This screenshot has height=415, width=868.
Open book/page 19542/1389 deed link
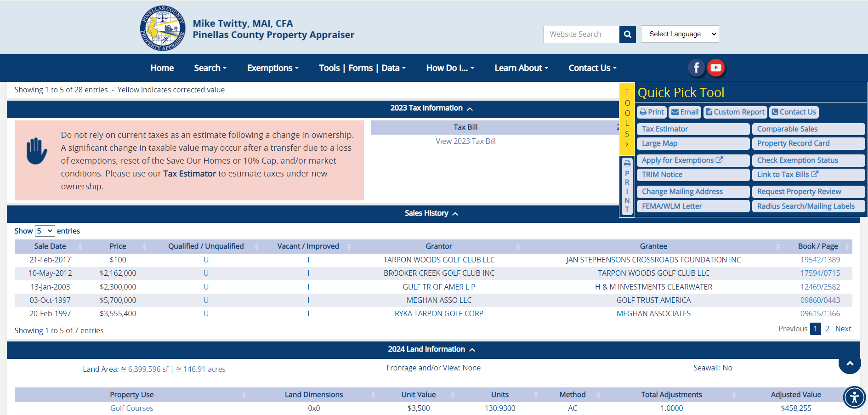820,260
